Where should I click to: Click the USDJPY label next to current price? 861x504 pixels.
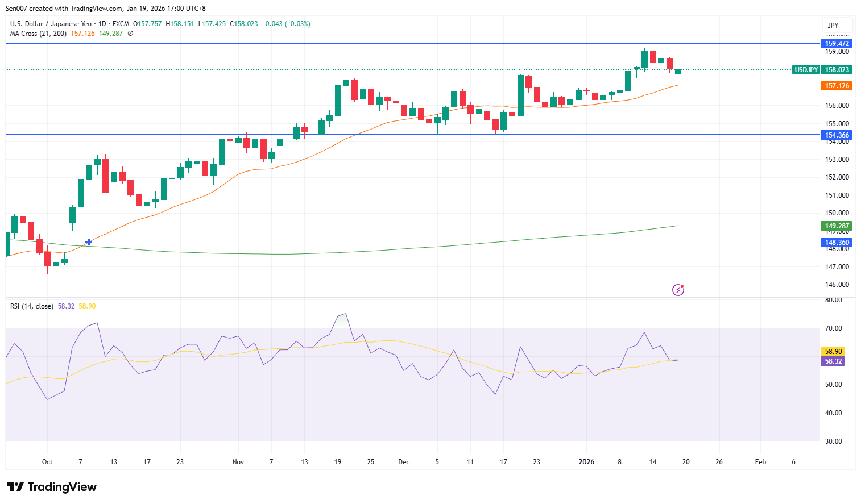(x=805, y=69)
